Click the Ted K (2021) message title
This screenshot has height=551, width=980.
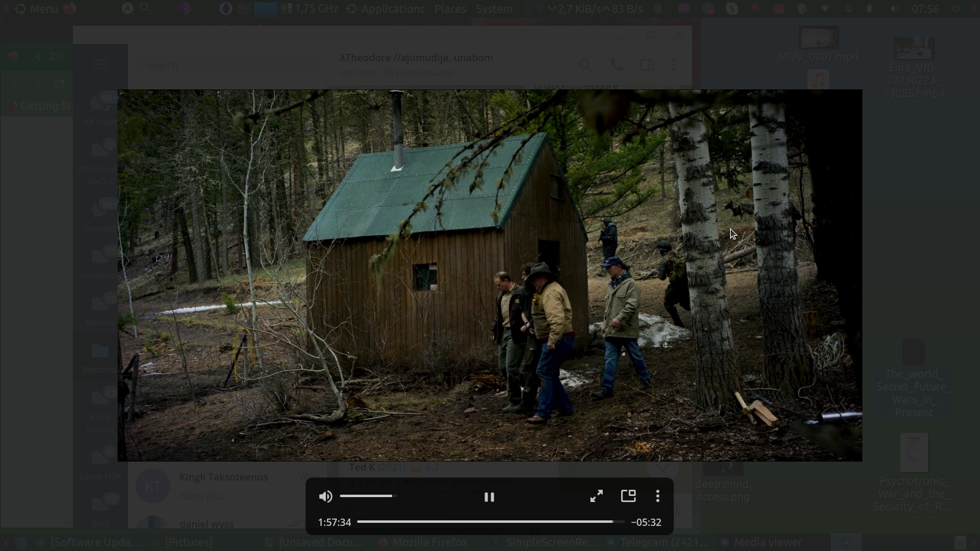394,467
